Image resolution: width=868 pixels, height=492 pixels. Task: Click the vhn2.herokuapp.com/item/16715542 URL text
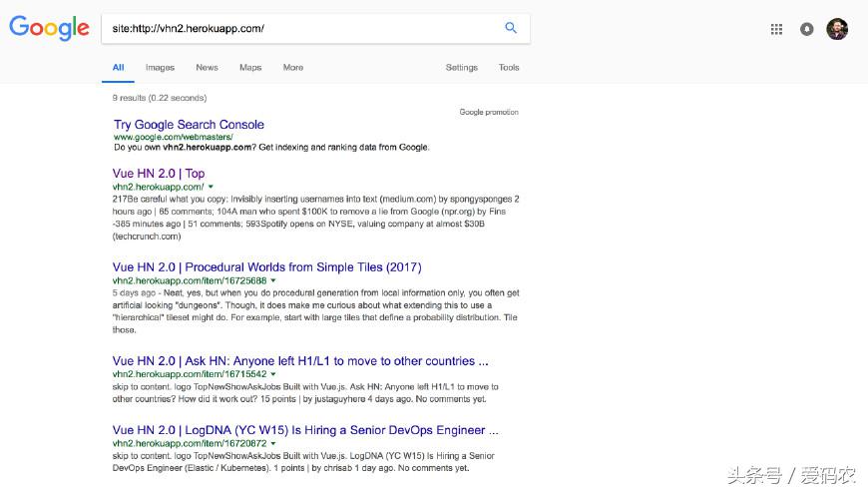[190, 374]
